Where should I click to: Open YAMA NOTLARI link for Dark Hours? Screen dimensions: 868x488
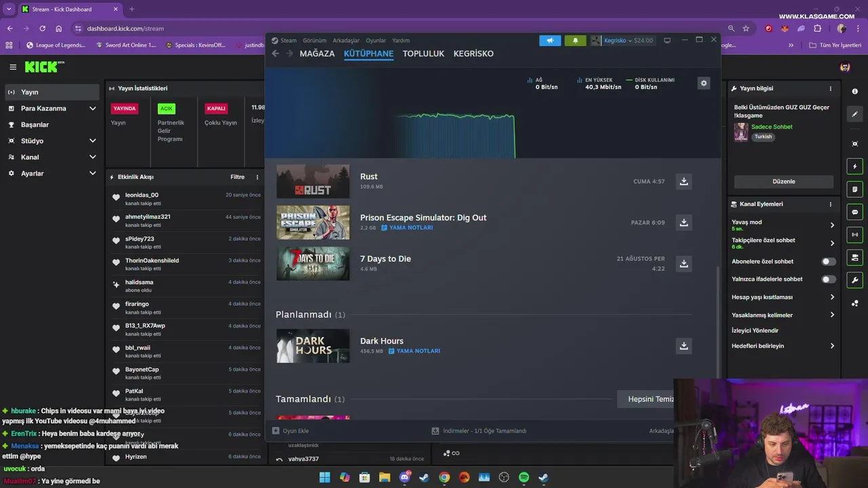(x=414, y=351)
